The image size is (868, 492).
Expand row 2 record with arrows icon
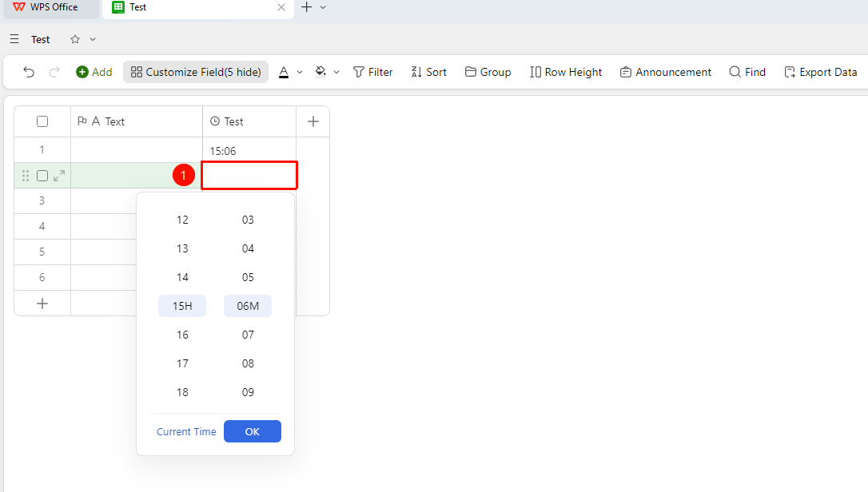coord(59,176)
